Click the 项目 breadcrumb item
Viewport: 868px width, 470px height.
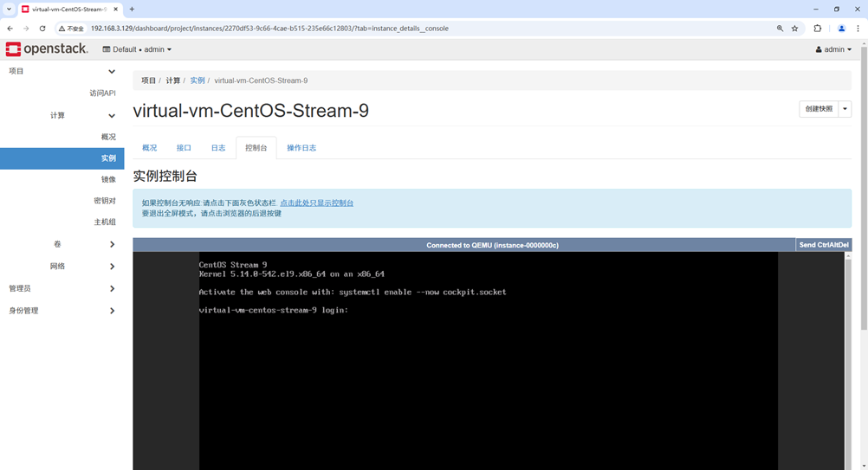tap(148, 80)
